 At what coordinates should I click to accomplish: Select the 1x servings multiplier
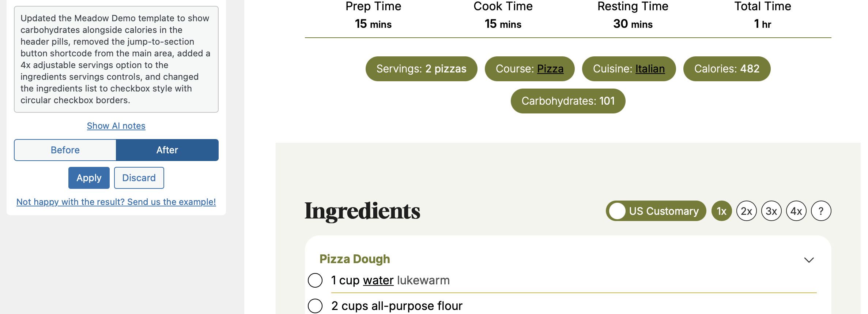pos(721,211)
